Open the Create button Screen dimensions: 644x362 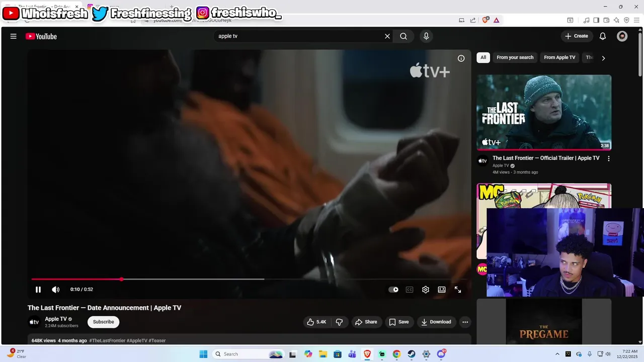577,36
